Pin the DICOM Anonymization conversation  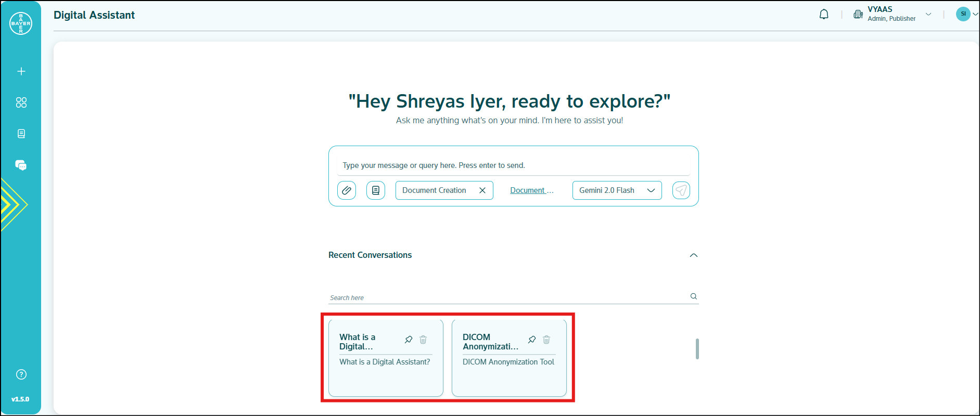532,340
